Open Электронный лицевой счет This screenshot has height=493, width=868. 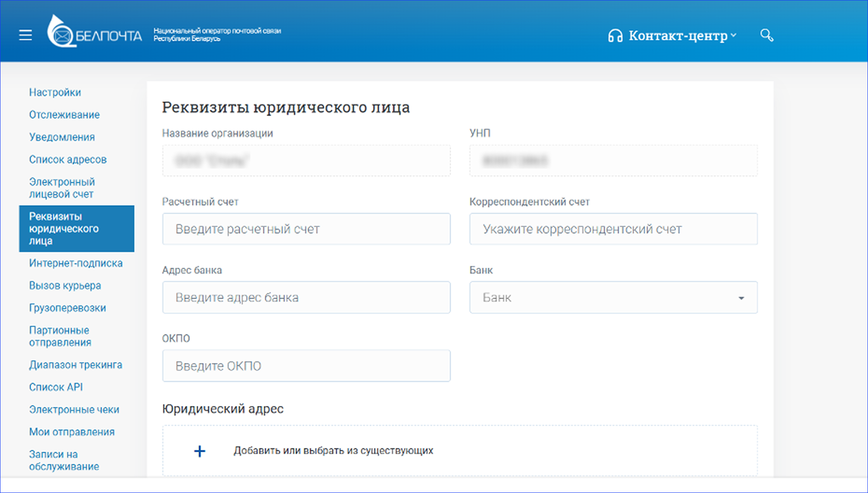click(62, 188)
